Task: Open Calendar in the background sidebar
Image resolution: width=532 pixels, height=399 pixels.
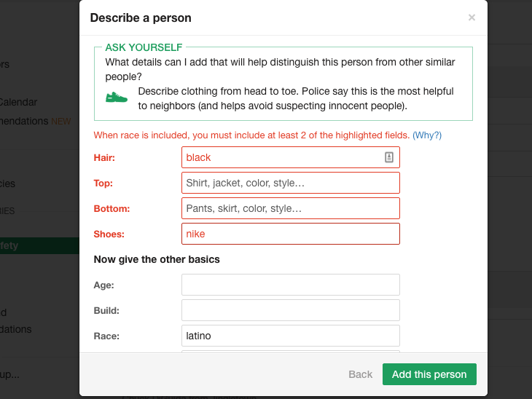Action: click(x=19, y=102)
